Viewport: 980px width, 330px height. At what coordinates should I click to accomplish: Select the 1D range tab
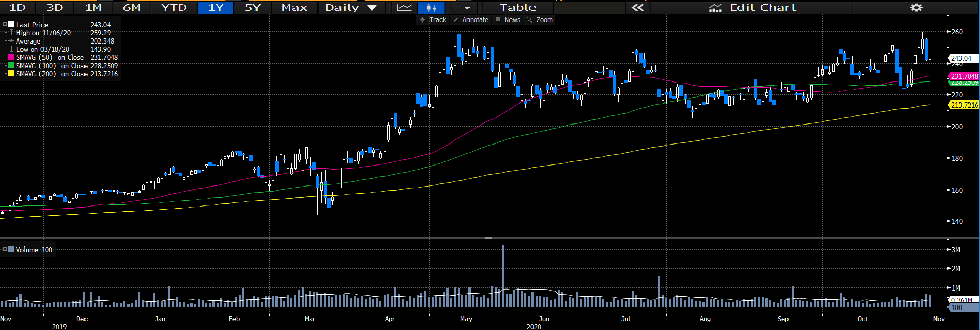[17, 7]
